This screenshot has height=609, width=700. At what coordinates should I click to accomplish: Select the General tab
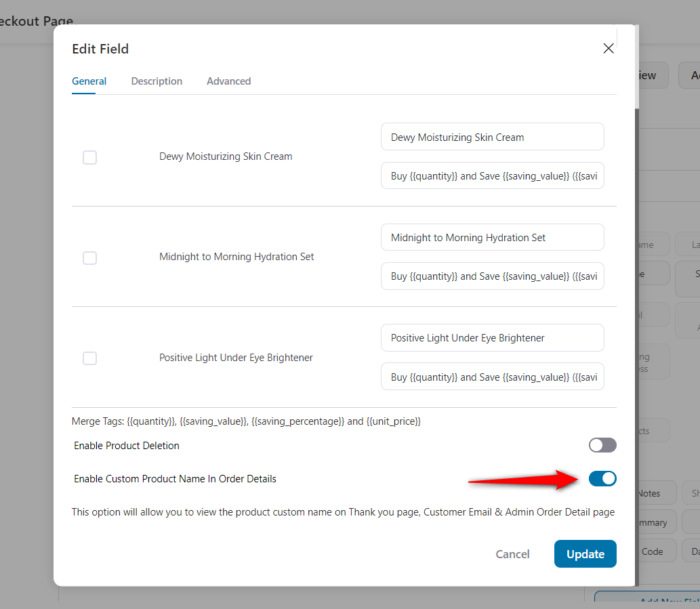[x=89, y=81]
